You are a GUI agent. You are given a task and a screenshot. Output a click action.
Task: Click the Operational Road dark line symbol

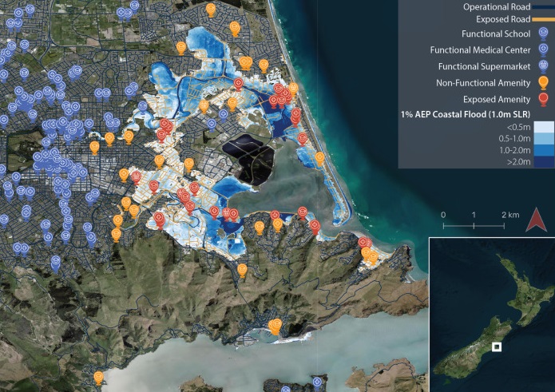tap(543, 7)
